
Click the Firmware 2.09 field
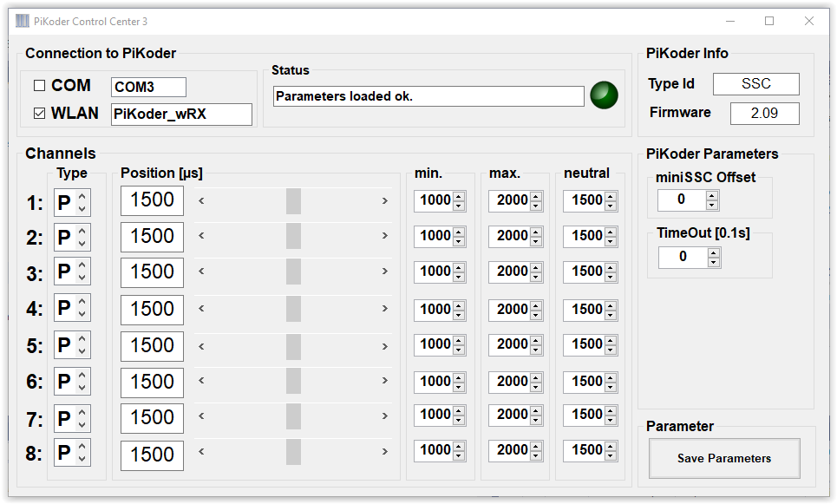point(765,113)
